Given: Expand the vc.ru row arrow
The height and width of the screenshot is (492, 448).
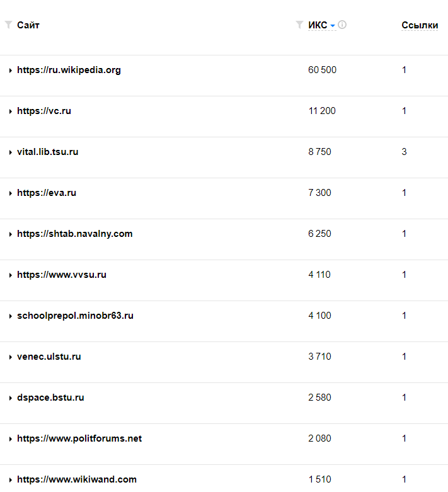Looking at the screenshot, I should (11, 112).
